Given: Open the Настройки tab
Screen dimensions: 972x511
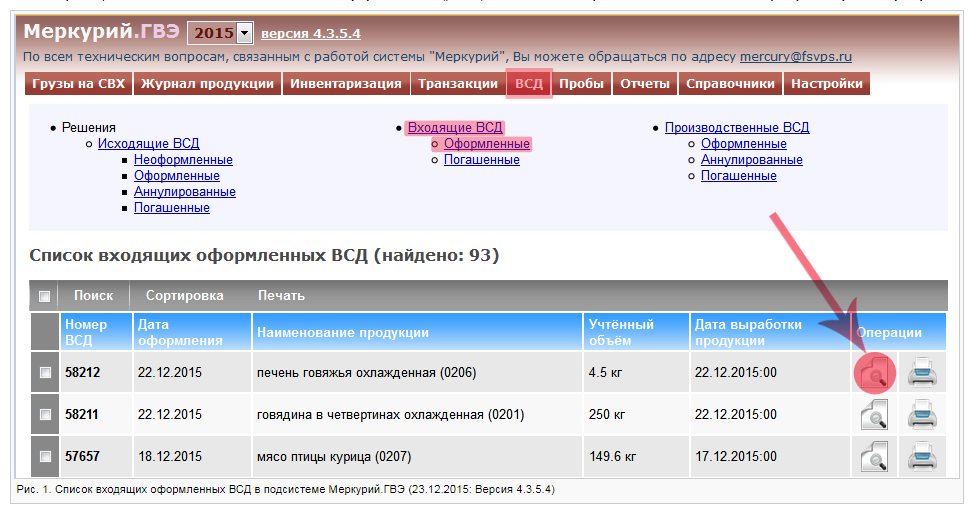Looking at the screenshot, I should (826, 84).
